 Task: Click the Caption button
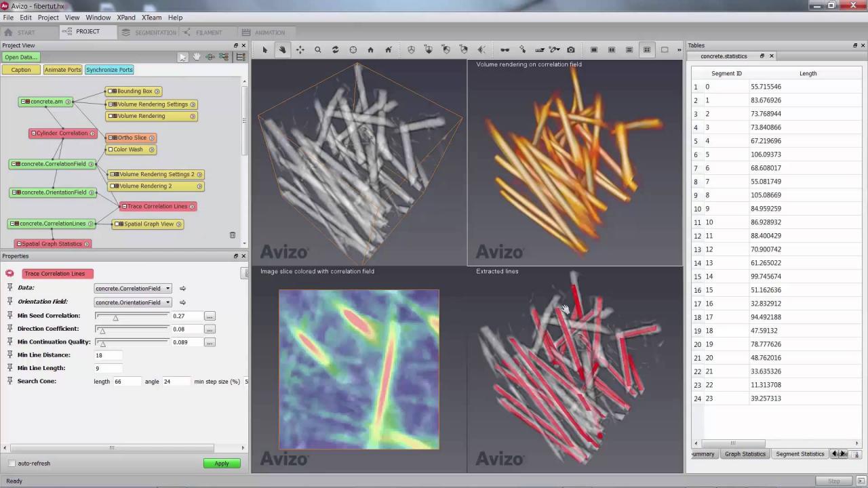tap(21, 70)
